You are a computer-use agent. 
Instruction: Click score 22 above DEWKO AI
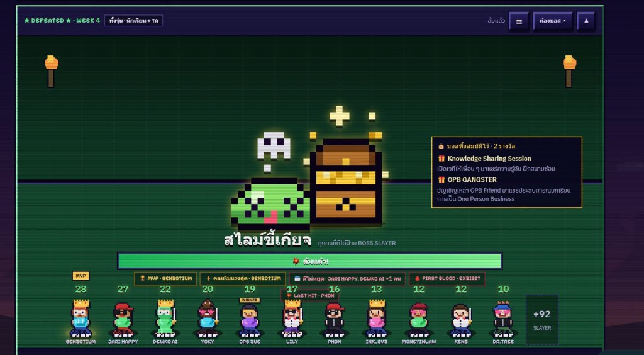coord(165,290)
